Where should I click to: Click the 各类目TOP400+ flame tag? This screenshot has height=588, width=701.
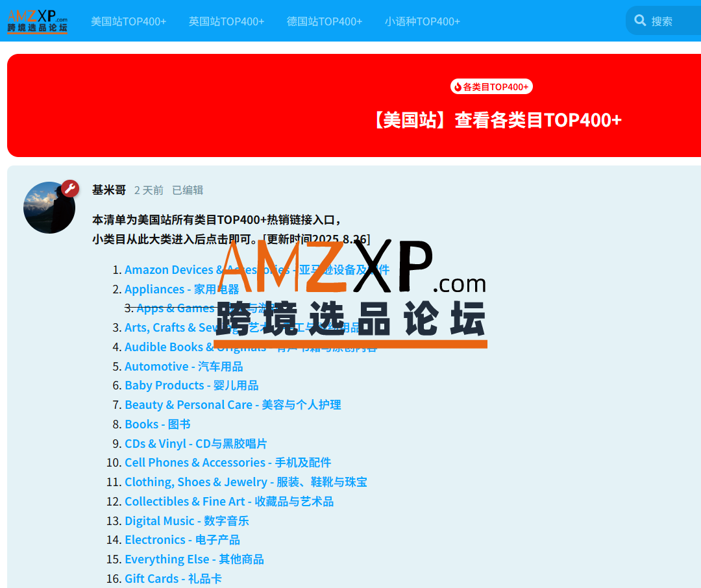click(491, 87)
